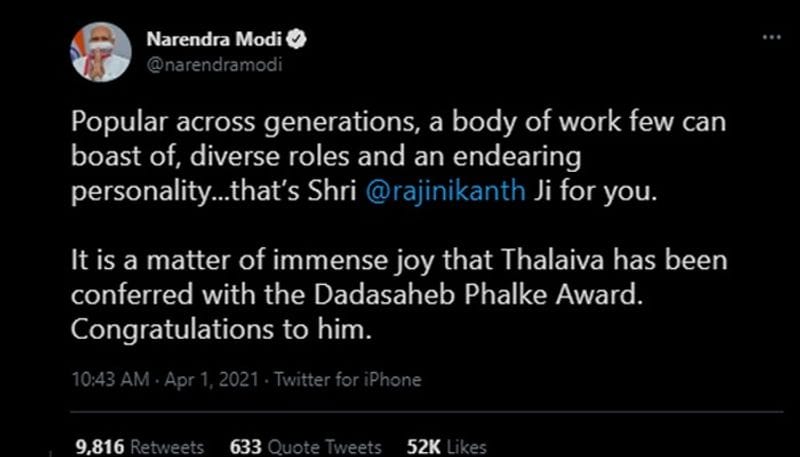View the 633 Quote Tweets list
Viewport: 800px width, 457px height.
coord(306,447)
